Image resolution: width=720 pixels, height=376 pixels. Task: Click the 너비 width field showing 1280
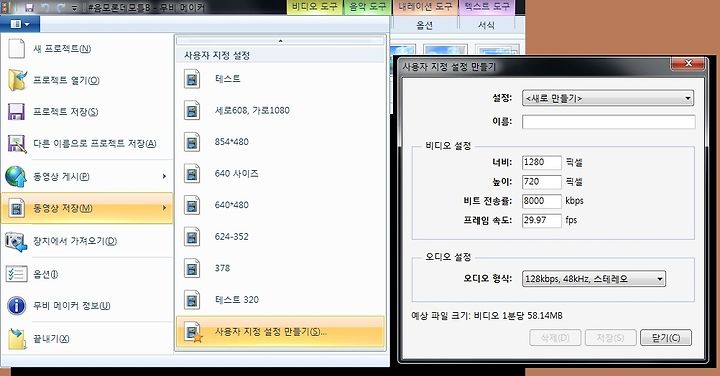[541, 163]
